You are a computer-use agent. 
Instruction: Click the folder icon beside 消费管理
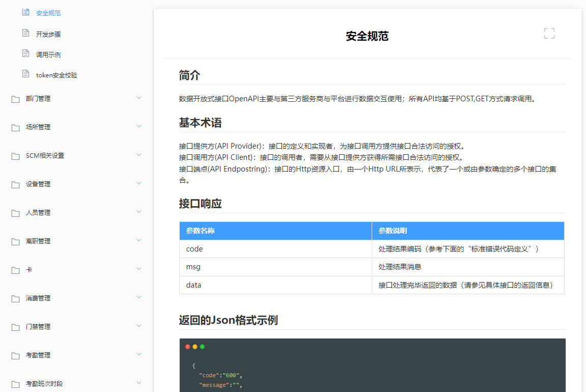point(16,298)
